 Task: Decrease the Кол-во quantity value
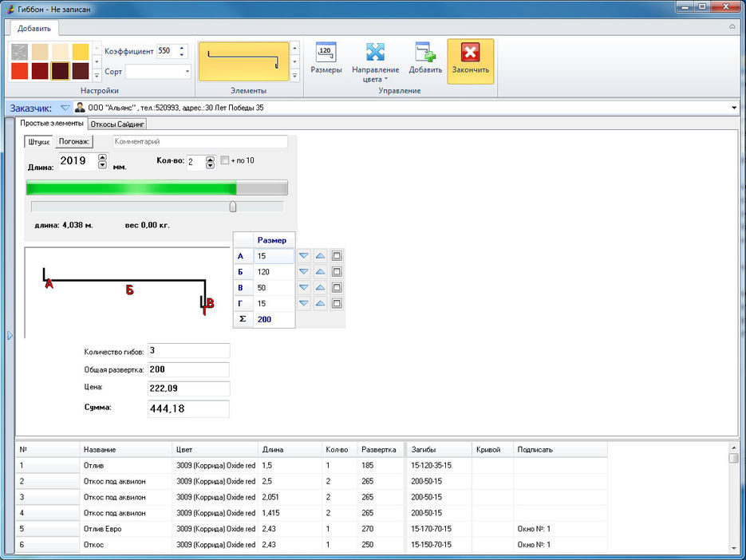[211, 166]
